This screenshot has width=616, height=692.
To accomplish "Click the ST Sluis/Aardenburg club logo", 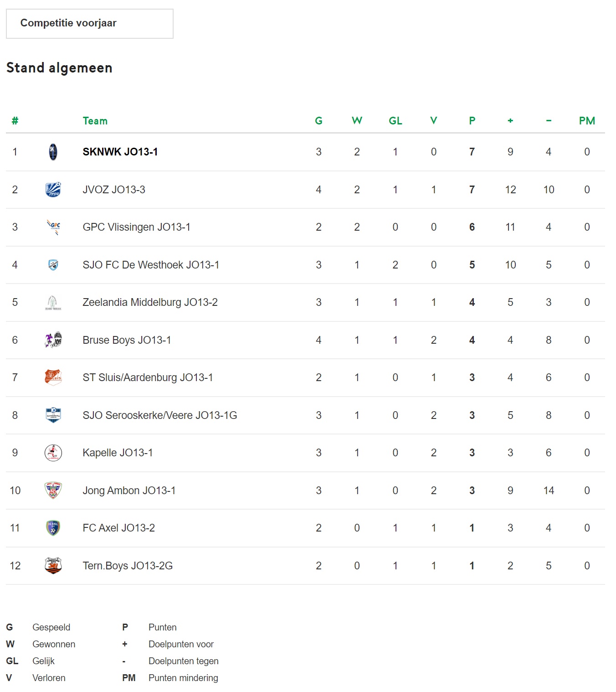I will point(53,377).
